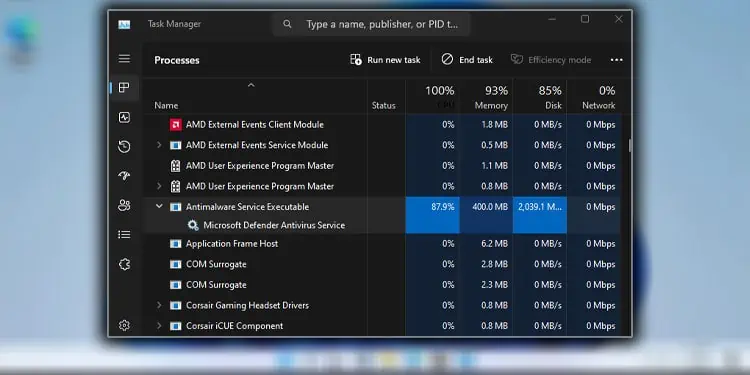Click the AMD External Events Service Module icon
750x375 pixels.
click(x=176, y=145)
